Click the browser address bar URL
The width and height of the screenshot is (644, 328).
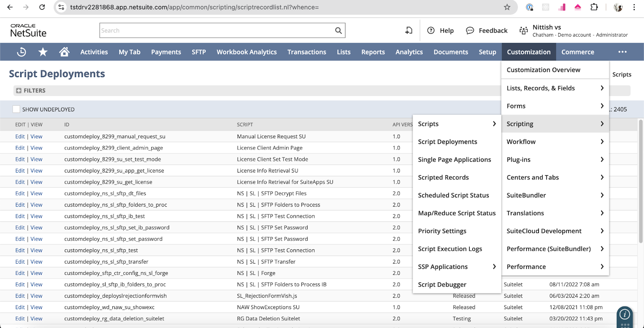[194, 7]
